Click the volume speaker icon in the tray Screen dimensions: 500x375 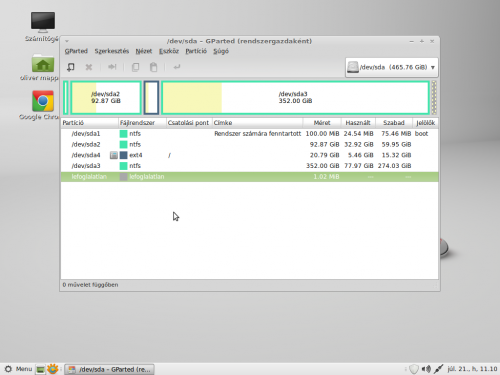click(x=426, y=369)
